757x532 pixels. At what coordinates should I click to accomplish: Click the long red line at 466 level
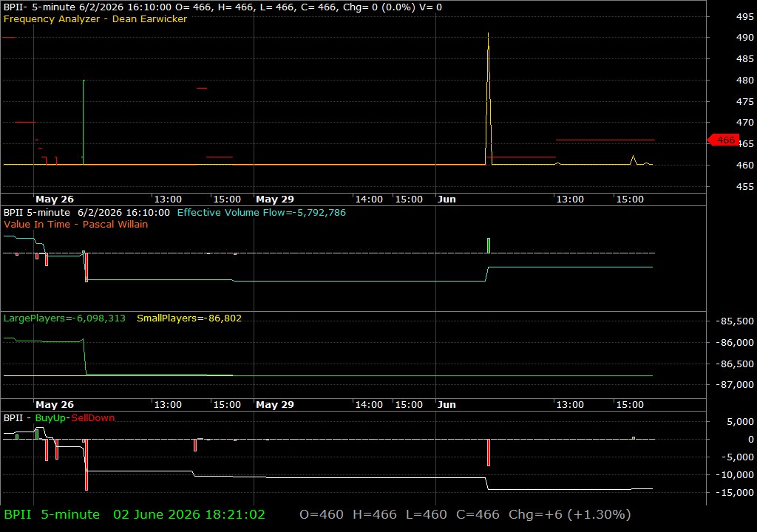pyautogui.click(x=605, y=140)
